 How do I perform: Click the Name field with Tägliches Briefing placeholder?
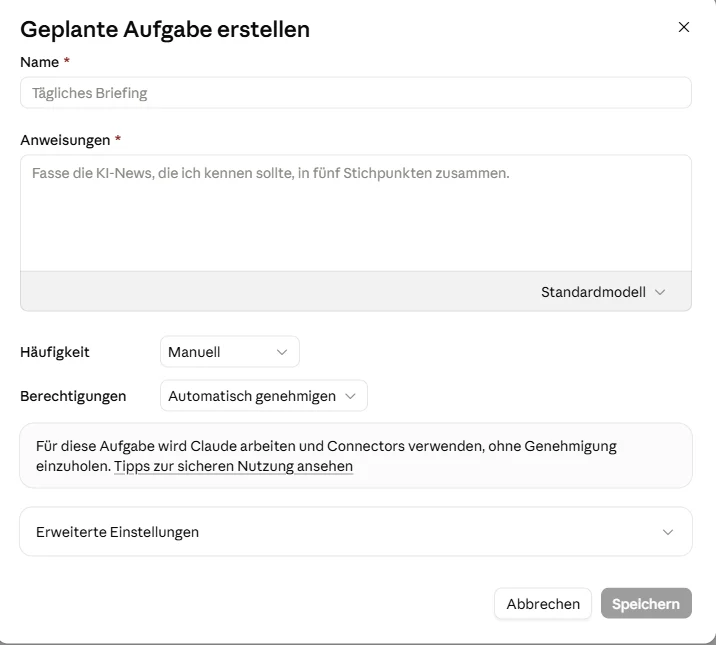pyautogui.click(x=356, y=93)
